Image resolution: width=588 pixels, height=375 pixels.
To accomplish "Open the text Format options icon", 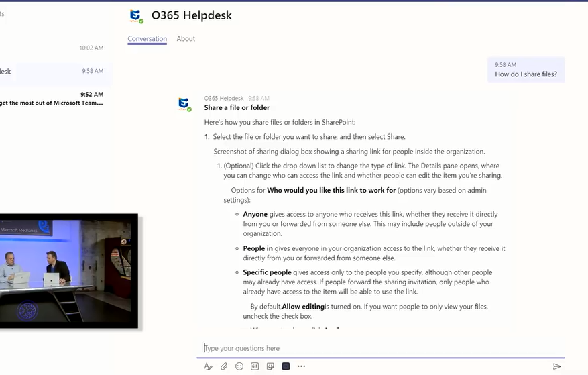I will pyautogui.click(x=208, y=366).
